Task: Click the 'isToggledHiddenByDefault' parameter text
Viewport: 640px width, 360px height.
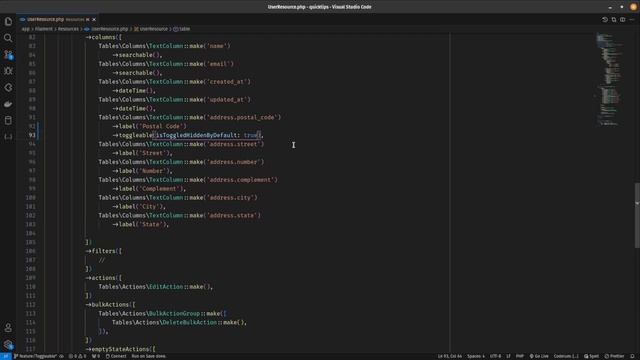Action: pos(196,135)
